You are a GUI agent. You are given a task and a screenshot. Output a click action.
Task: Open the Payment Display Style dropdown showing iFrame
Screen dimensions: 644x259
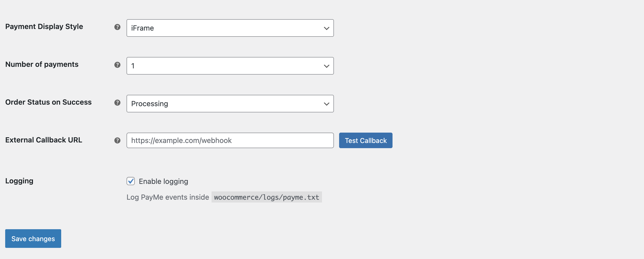point(230,28)
